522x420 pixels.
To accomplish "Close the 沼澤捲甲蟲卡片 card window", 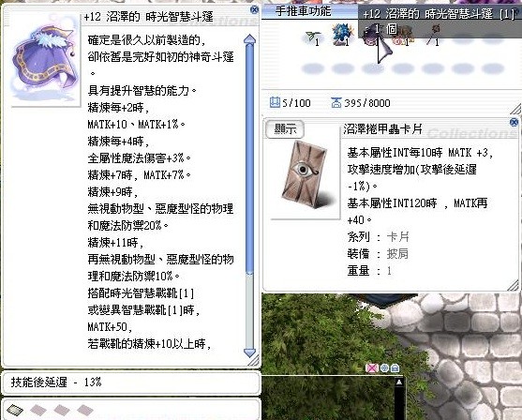I will pyautogui.click(x=514, y=122).
